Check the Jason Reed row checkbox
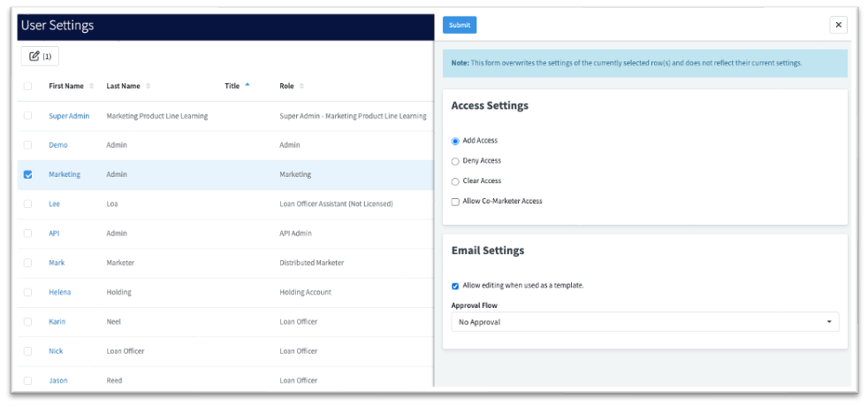The width and height of the screenshot is (868, 407). click(27, 380)
